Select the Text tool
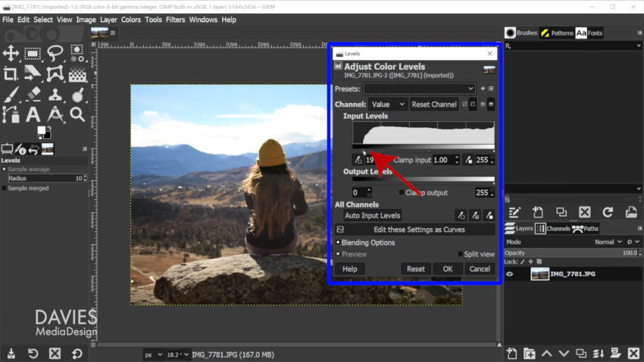The image size is (644, 362). [x=33, y=114]
